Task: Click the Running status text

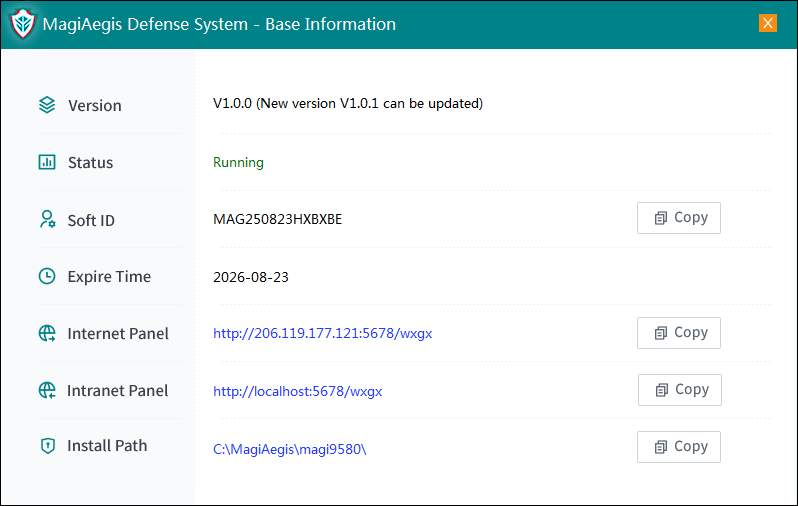Action: 238,162
